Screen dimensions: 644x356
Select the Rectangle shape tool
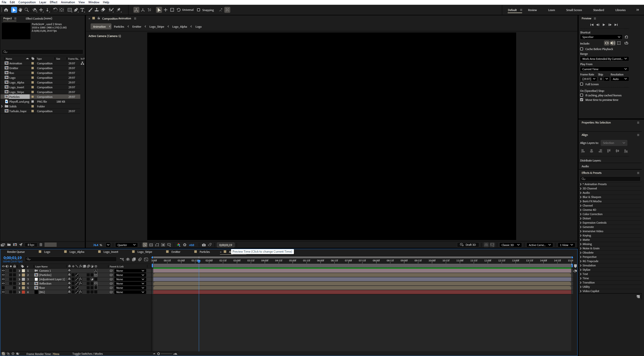coord(70,10)
